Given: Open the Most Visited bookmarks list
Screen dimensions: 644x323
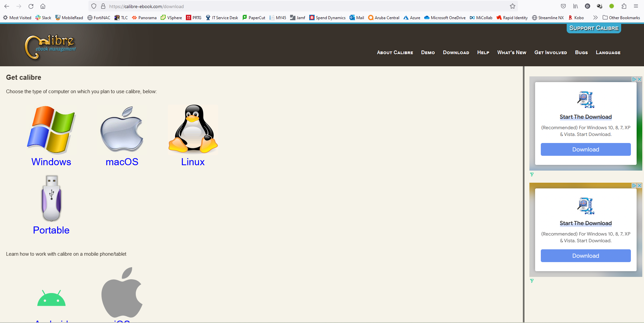Looking at the screenshot, I should 17,17.
